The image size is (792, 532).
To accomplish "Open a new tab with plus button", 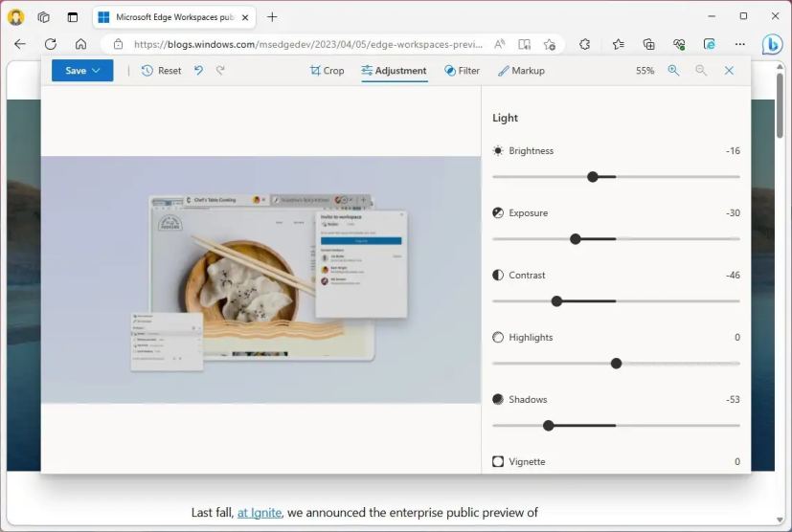I will pos(272,17).
